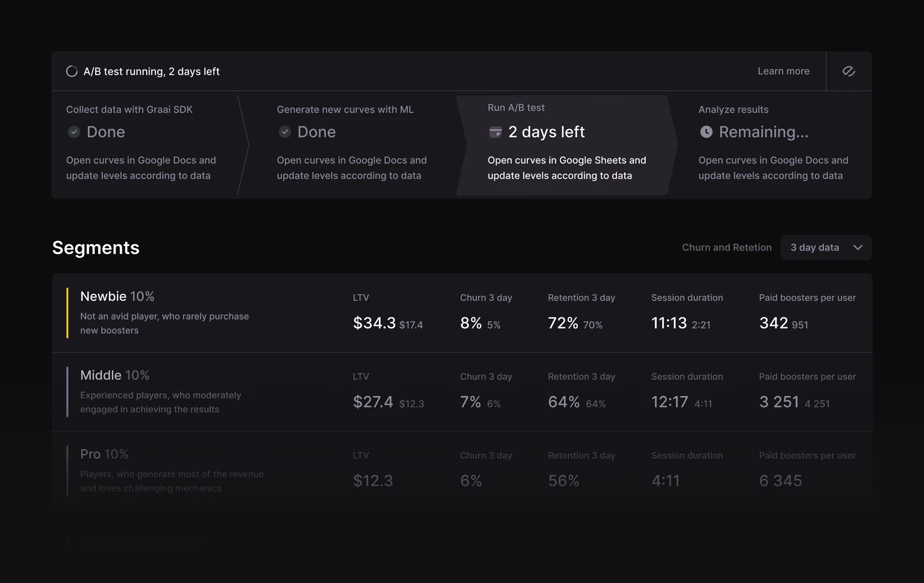Click the Newbie comparison session duration 2:21
The height and width of the screenshot is (583, 924).
click(701, 325)
